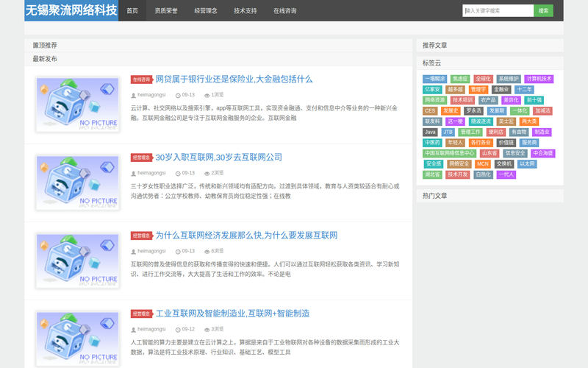
Task: Click the 发展史 tag
Action: coord(451,111)
